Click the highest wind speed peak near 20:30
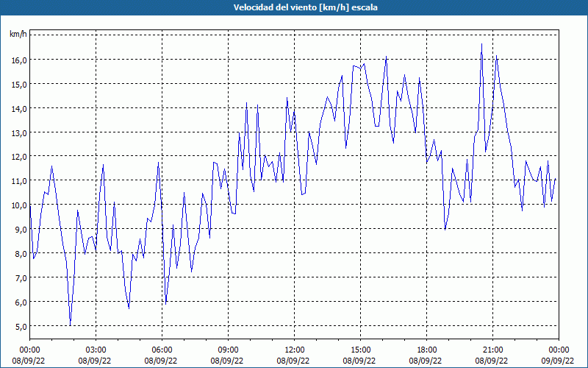Image resolution: width=588 pixels, height=368 pixels. pyautogui.click(x=482, y=44)
